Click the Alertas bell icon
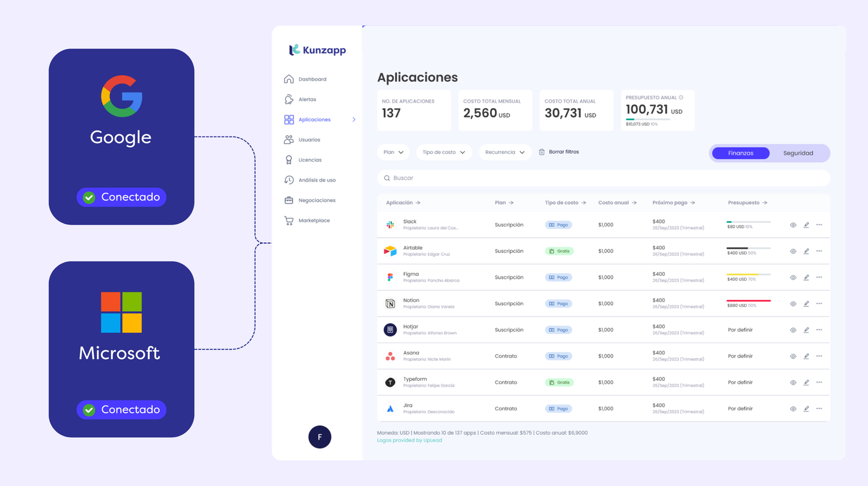Image resolution: width=868 pixels, height=486 pixels. tap(289, 100)
